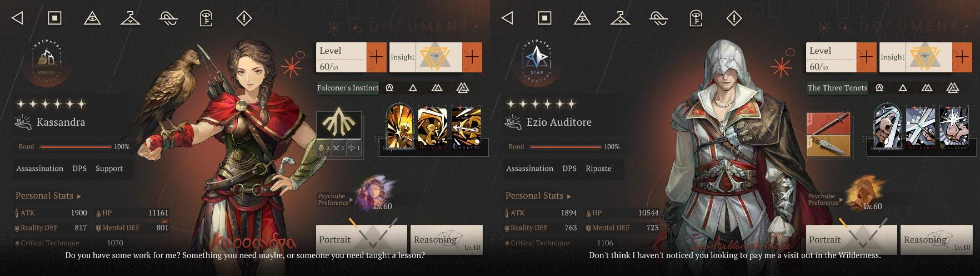Screen dimensions: 980x276
Task: Click the plus next to Kassandra's Level
Action: [376, 57]
